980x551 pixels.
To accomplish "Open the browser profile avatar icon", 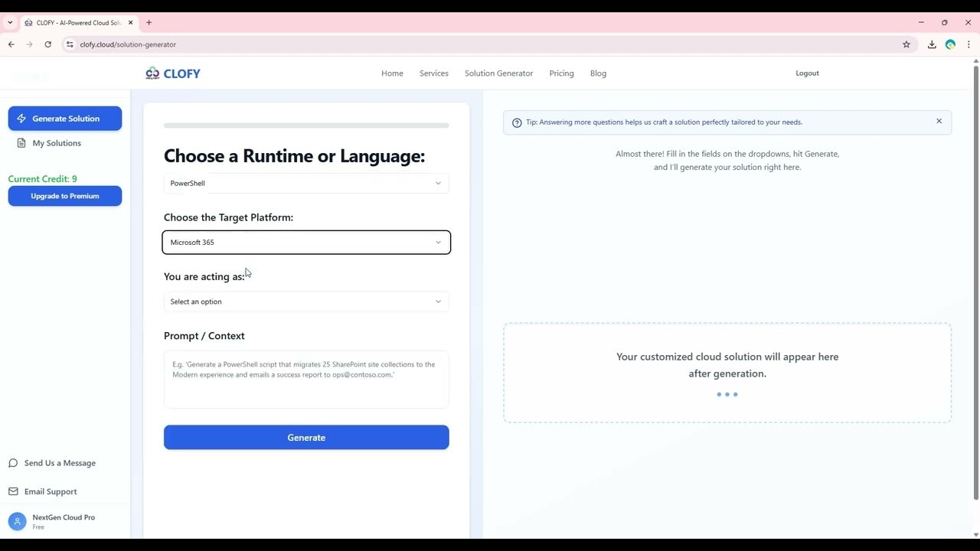I will pyautogui.click(x=950, y=44).
